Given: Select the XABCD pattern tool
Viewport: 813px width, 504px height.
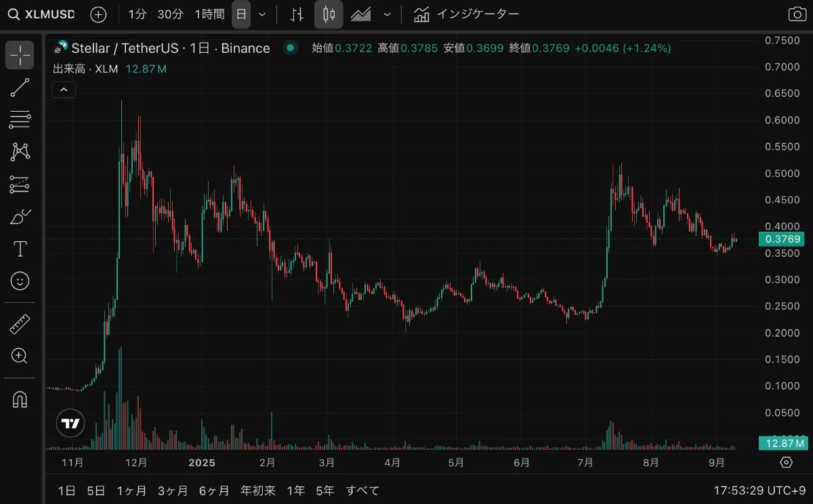Looking at the screenshot, I should pyautogui.click(x=20, y=152).
